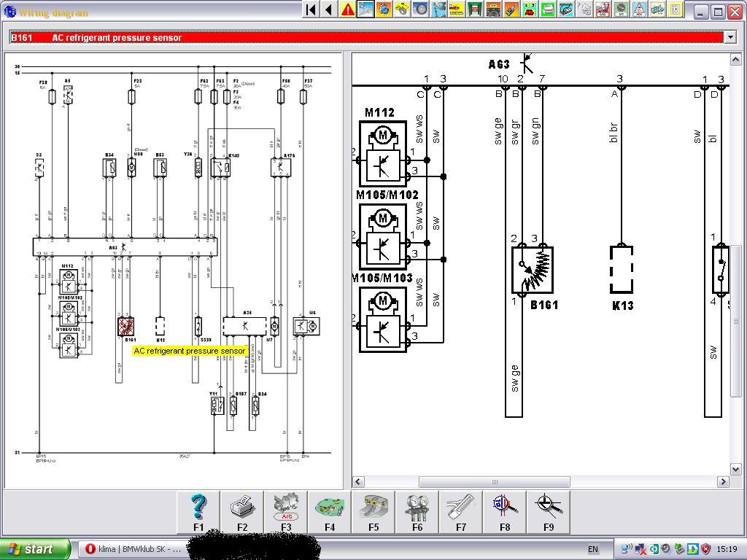The width and height of the screenshot is (747, 560).
Task: Click the K13 relay symbol in detail view
Action: tap(621, 269)
